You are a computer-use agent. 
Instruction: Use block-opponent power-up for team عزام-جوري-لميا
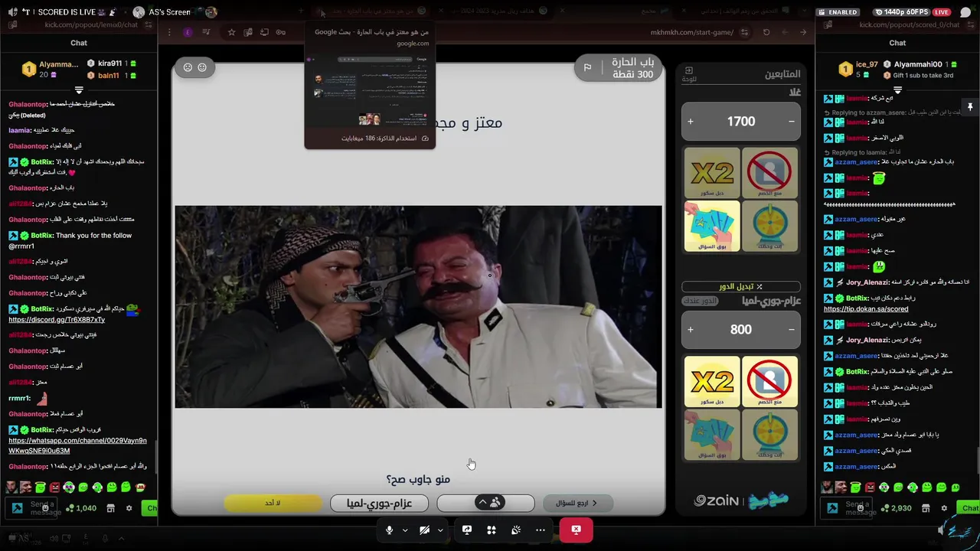tap(769, 381)
